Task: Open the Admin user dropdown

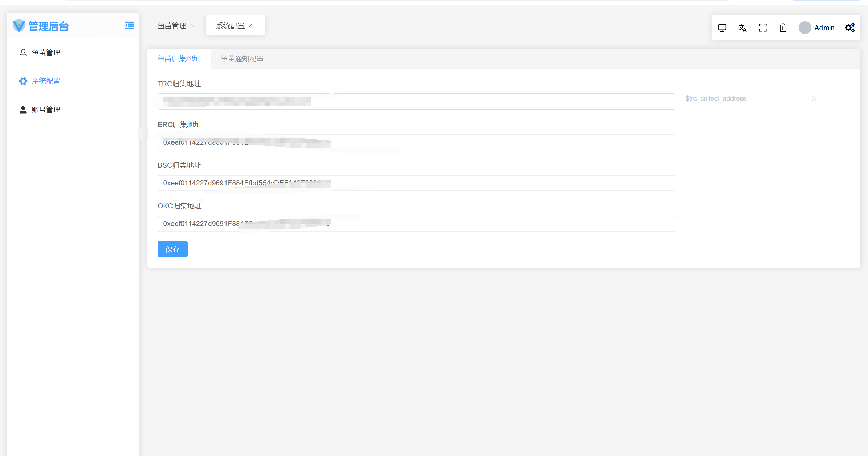Action: coord(824,28)
